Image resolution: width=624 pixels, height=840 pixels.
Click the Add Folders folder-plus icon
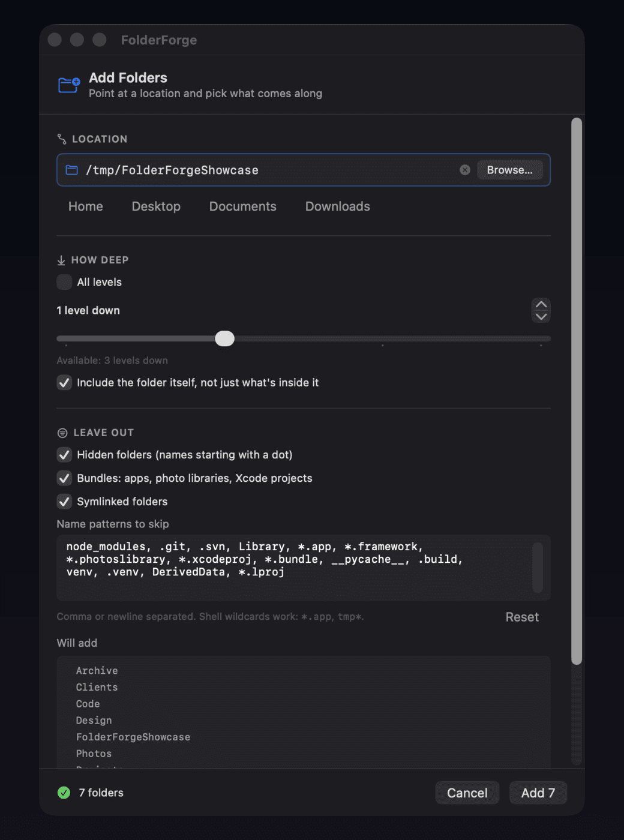pos(69,85)
